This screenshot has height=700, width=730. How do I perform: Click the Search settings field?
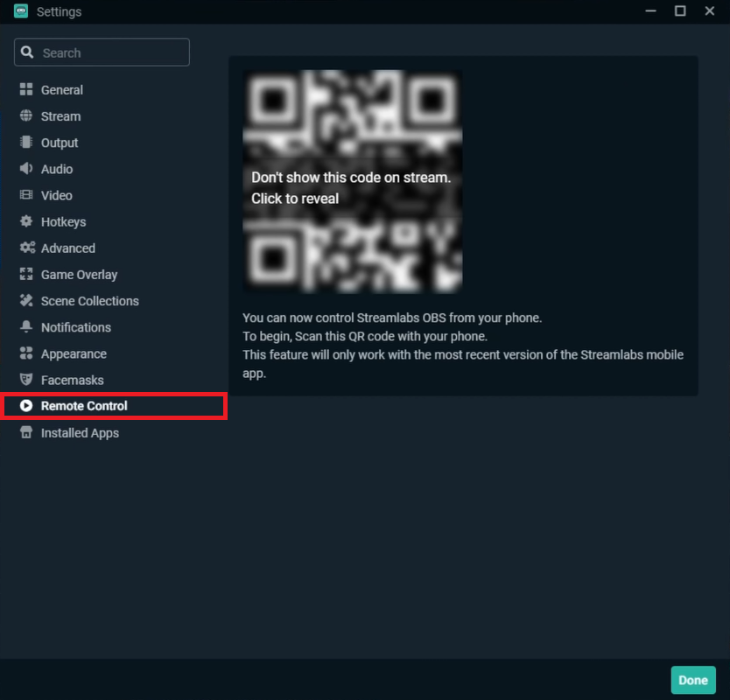point(102,52)
